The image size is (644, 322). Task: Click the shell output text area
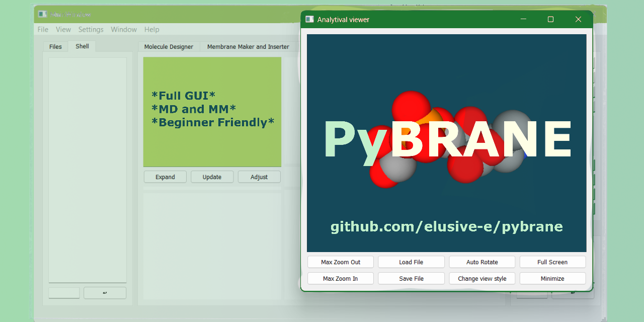tap(88, 170)
